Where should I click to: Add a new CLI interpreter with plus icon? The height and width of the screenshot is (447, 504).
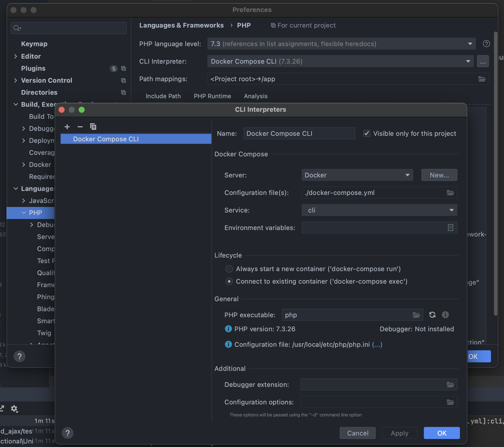point(67,127)
